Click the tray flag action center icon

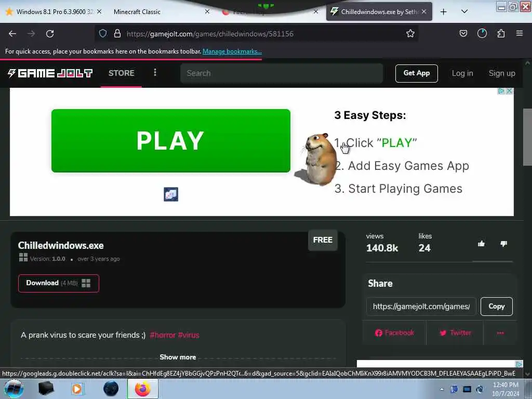[x=454, y=389]
